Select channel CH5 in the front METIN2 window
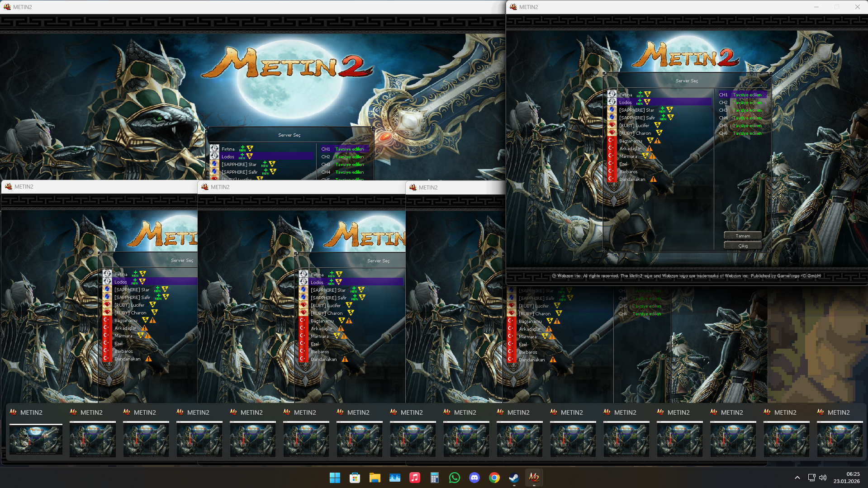868x488 pixels. 742,126
